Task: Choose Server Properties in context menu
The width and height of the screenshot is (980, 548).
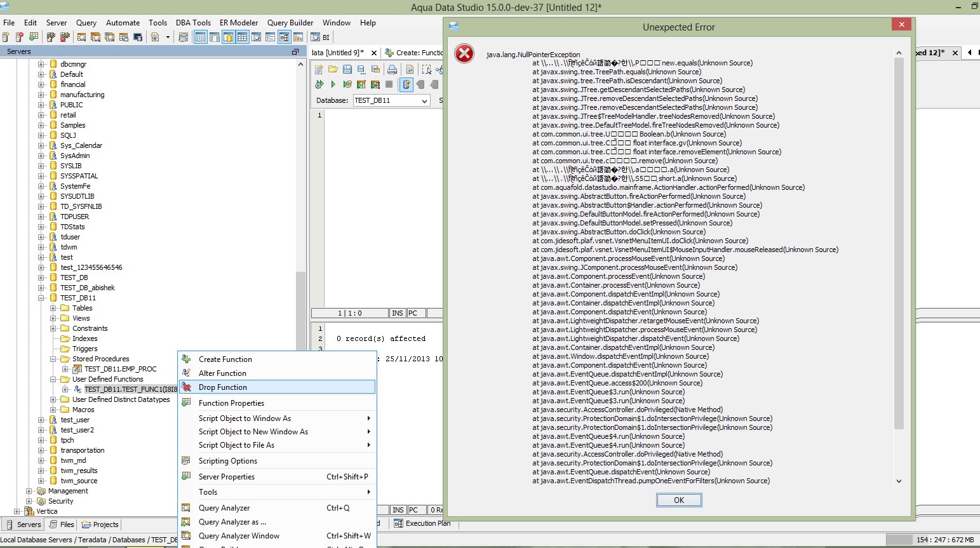Action: click(x=278, y=476)
